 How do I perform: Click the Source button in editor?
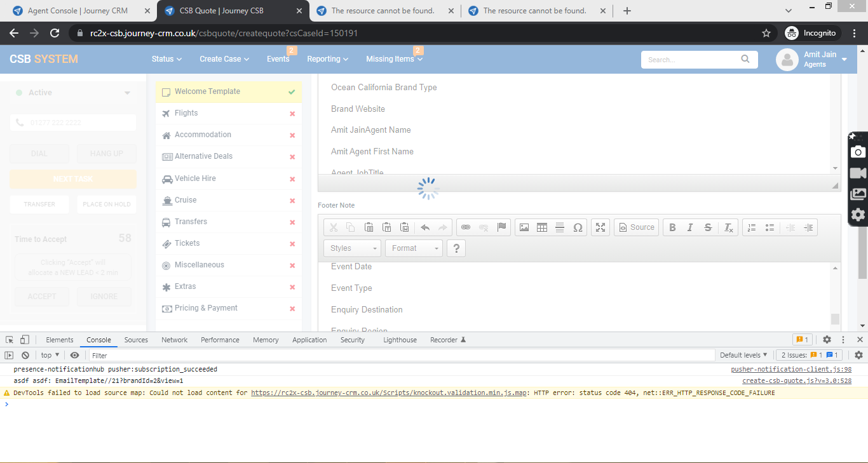[x=636, y=227]
